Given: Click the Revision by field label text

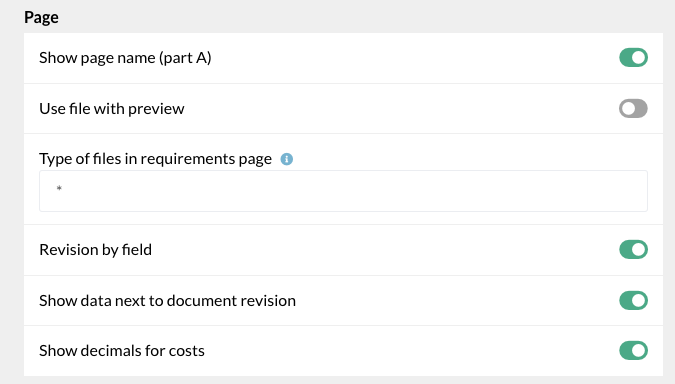Looking at the screenshot, I should [x=96, y=250].
